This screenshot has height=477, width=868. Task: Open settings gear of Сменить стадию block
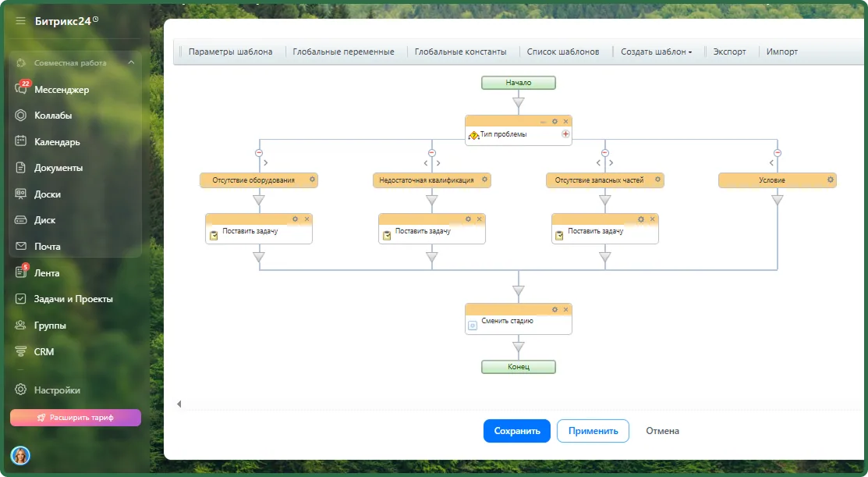point(554,310)
